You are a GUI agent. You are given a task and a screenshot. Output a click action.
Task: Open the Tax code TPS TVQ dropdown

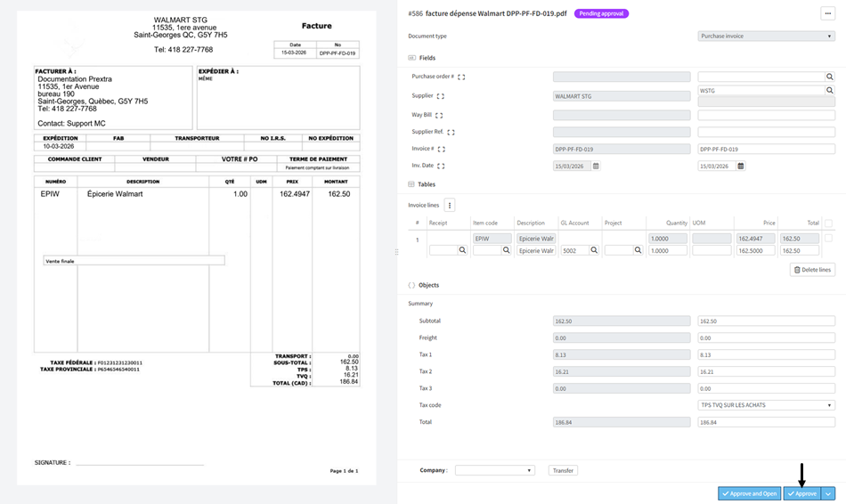(766, 404)
